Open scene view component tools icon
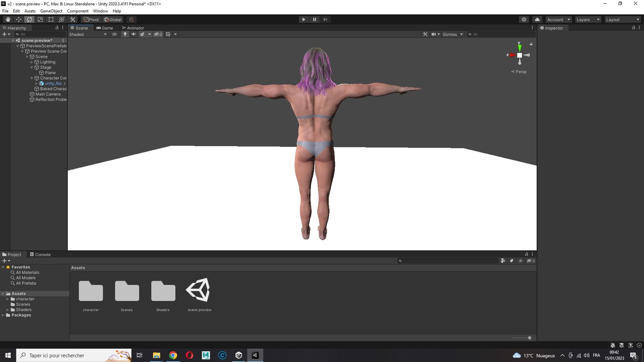This screenshot has height=362, width=644. [425, 34]
